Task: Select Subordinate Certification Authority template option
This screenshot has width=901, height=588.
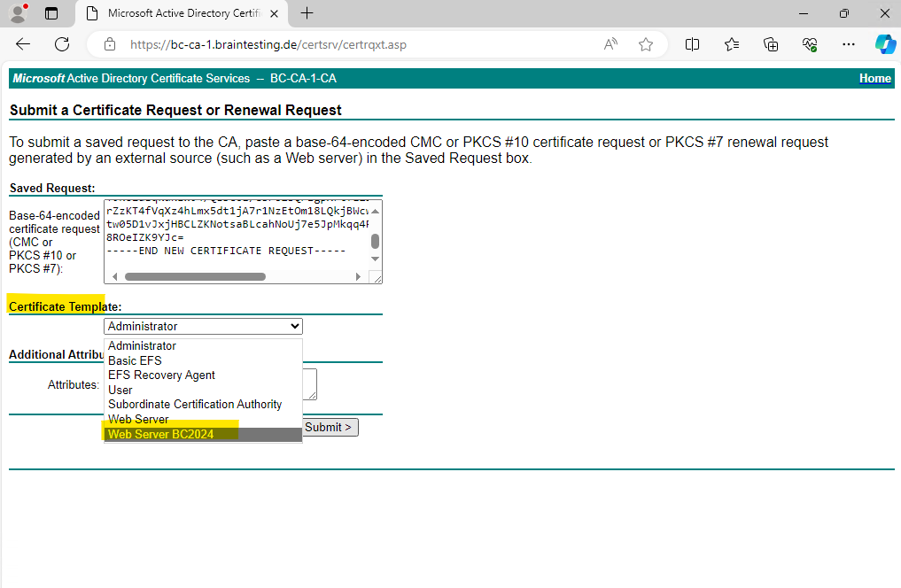Action: pyautogui.click(x=203, y=404)
